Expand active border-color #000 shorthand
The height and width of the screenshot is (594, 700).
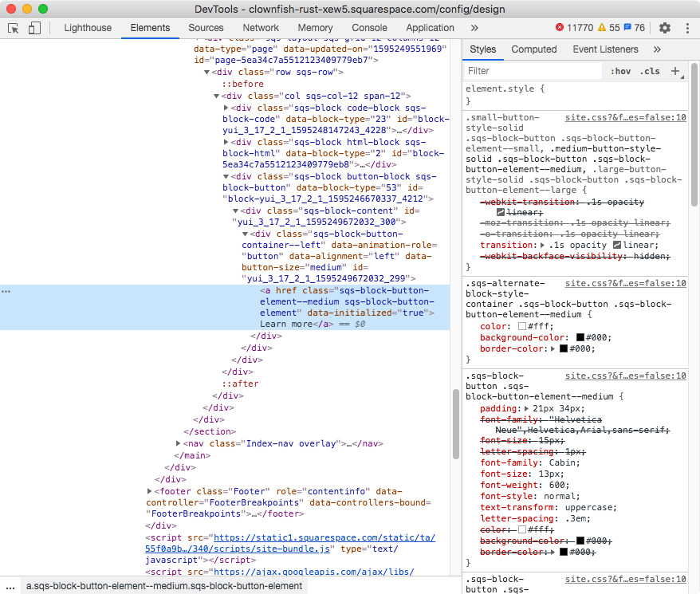tap(553, 348)
